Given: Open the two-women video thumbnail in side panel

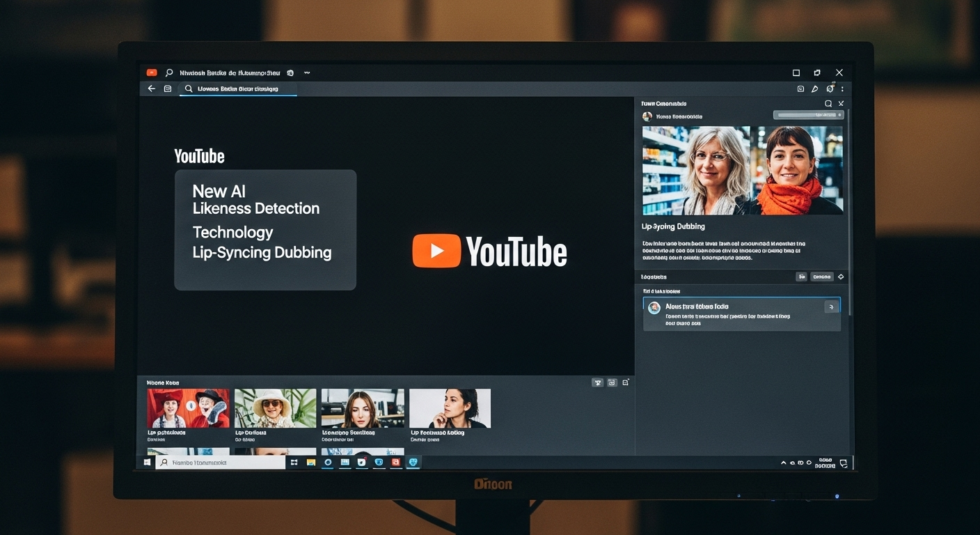Looking at the screenshot, I should [x=743, y=170].
